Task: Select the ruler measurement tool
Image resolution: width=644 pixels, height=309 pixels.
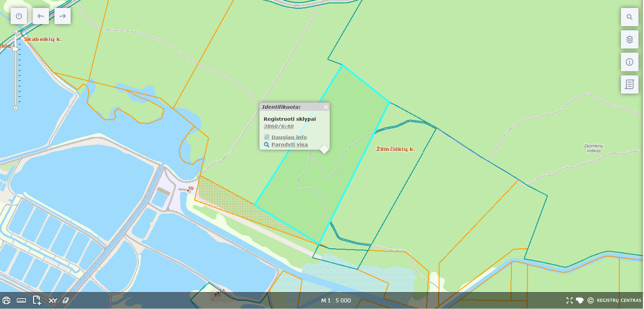Action: click(21, 300)
